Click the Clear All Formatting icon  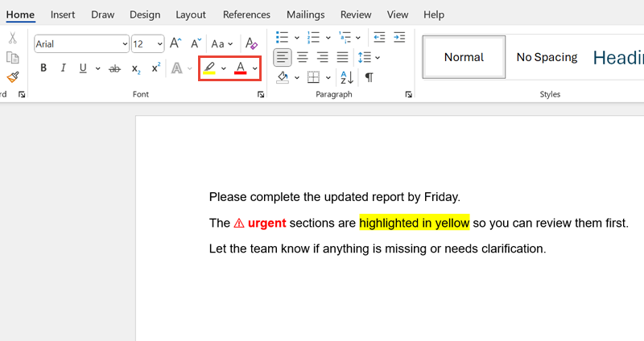pyautogui.click(x=251, y=44)
